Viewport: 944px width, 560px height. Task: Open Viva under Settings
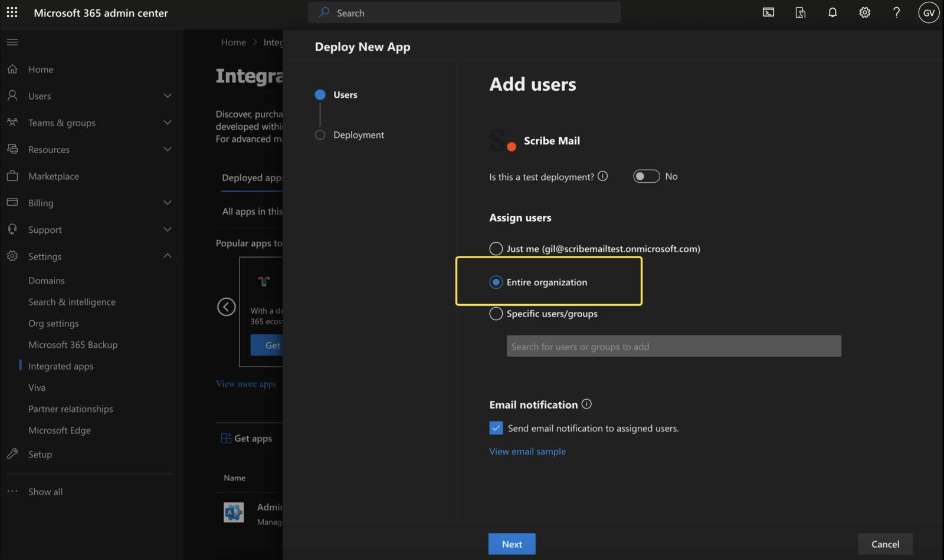coord(37,387)
